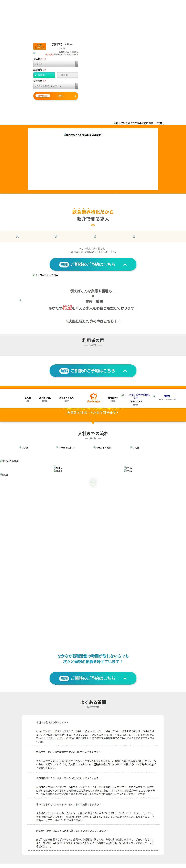Click the underlined 非公開求人 text

[50, 55]
